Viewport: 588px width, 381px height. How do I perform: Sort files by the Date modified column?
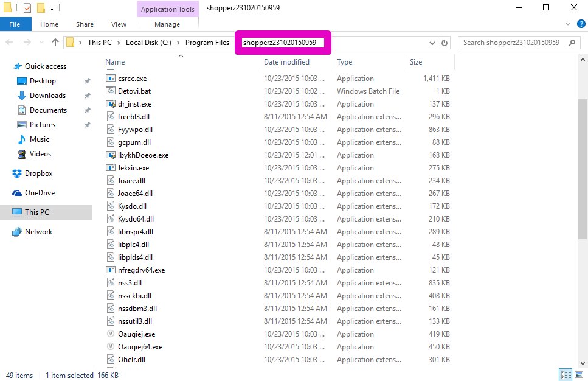click(286, 62)
